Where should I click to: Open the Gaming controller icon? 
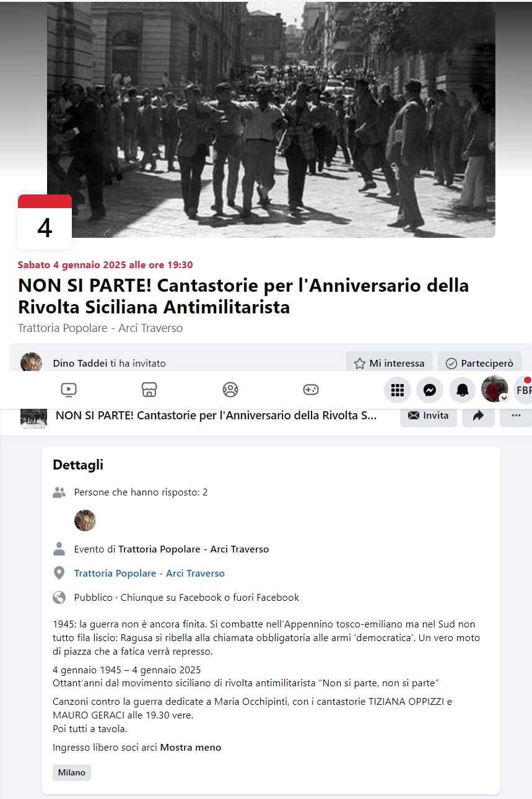coord(311,390)
